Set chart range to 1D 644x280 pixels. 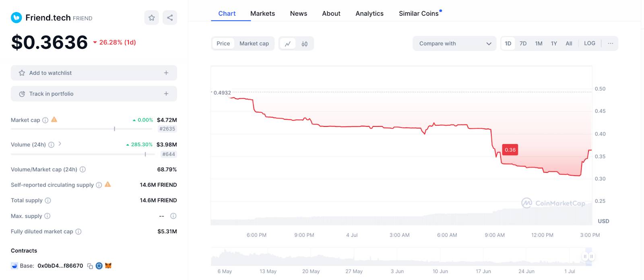pyautogui.click(x=508, y=44)
